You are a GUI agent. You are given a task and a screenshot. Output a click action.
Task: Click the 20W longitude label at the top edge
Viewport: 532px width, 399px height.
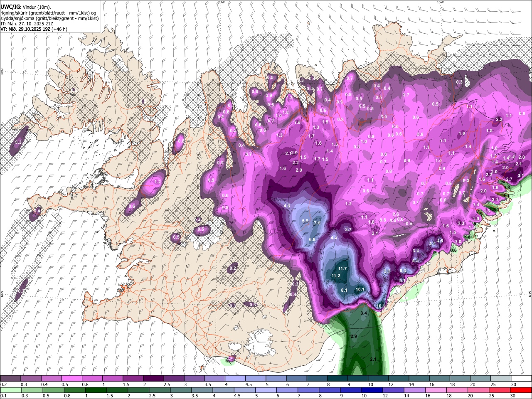point(221,2)
